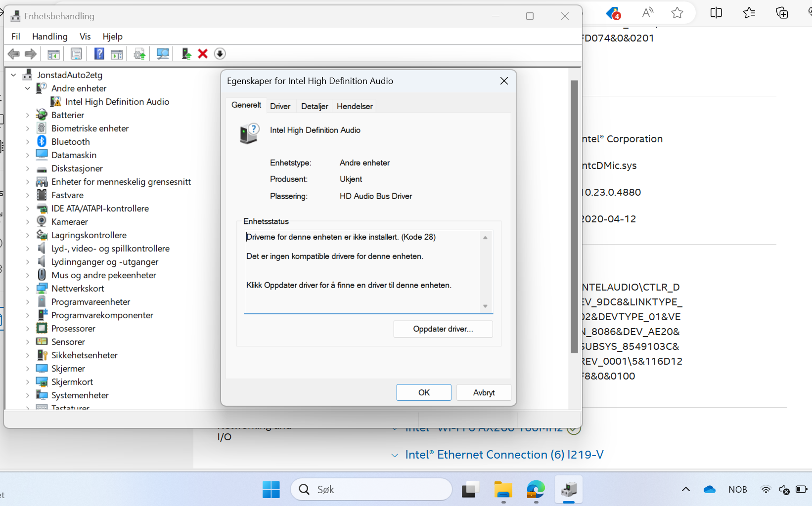The width and height of the screenshot is (812, 506).
Task: Click the Update driver toolbar icon
Action: pos(139,54)
